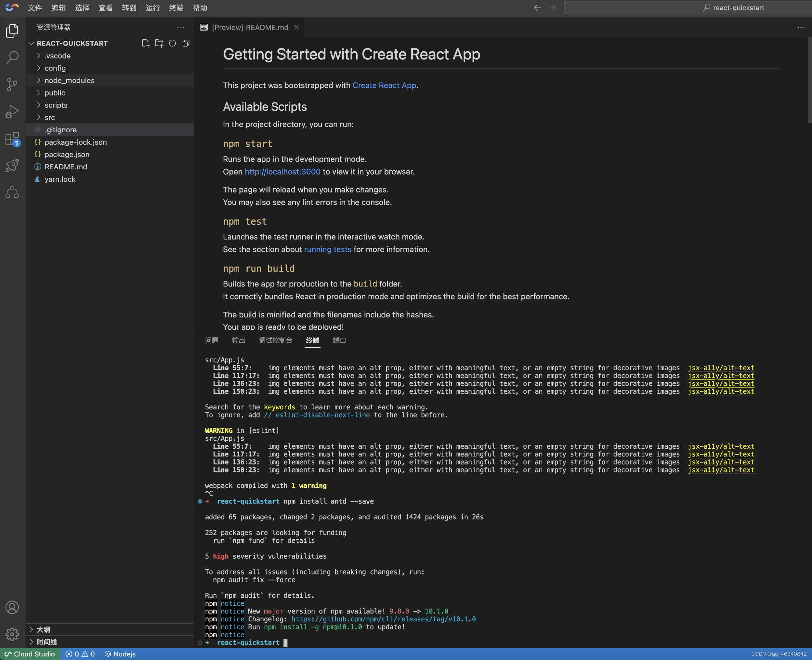The width and height of the screenshot is (812, 660).
Task: Open the Explorer view in activity bar
Action: 12,31
